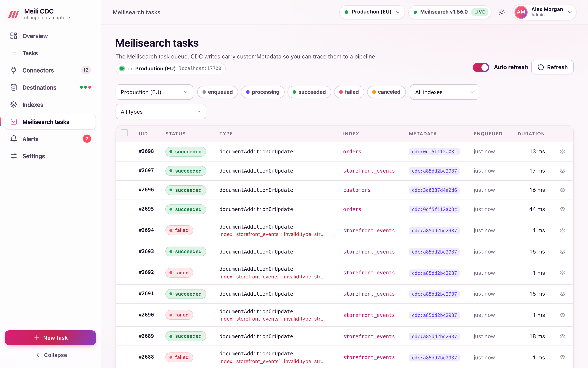Image resolution: width=588 pixels, height=368 pixels.
Task: Click the Meilisearch v1.56.0 LIVE status pill
Action: click(x=450, y=12)
